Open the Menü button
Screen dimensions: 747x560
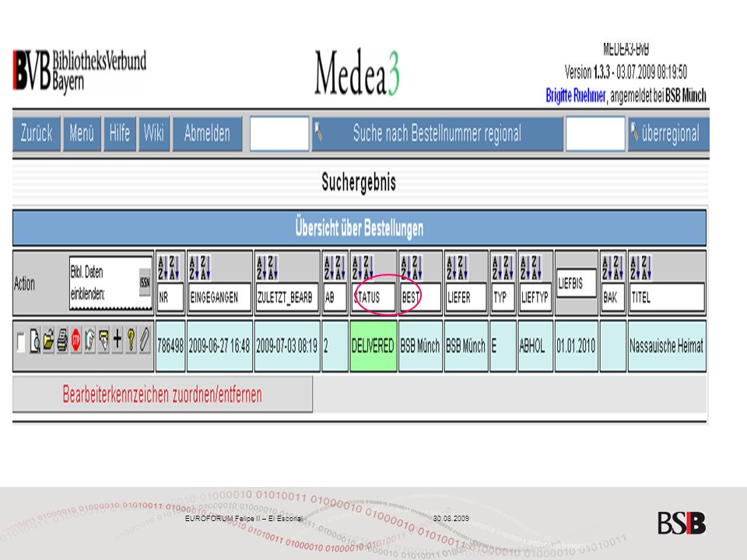[82, 134]
